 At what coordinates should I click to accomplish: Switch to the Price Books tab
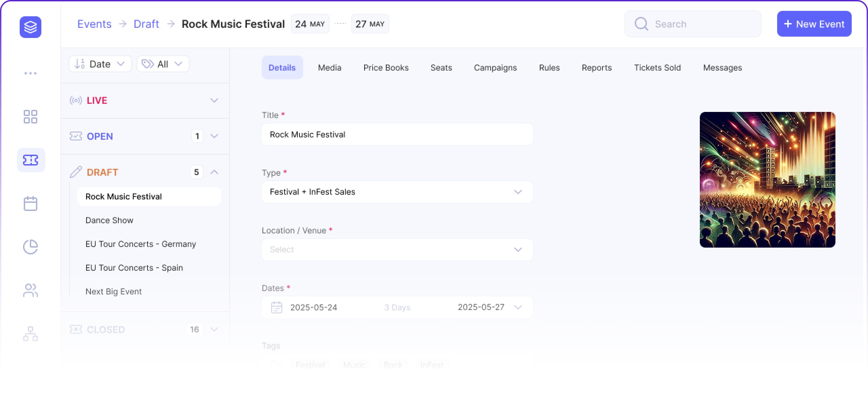coord(386,68)
